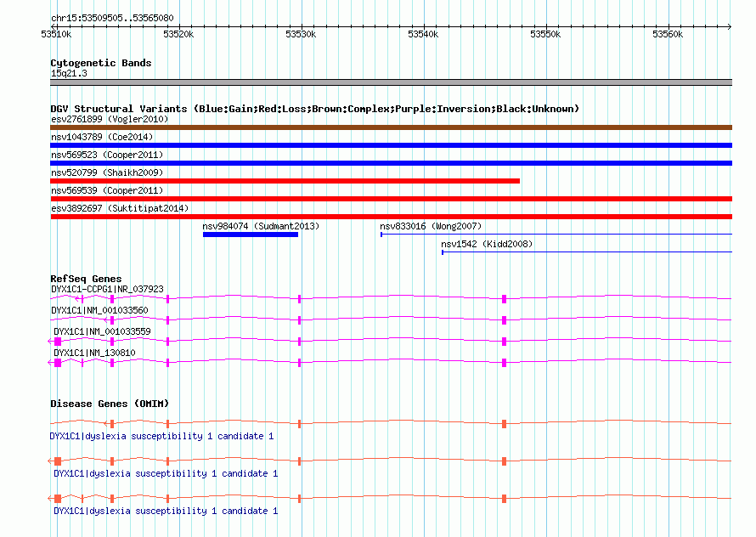Select the nsv833016 (Wong2007) label
The height and width of the screenshot is (537, 756).
point(431,226)
